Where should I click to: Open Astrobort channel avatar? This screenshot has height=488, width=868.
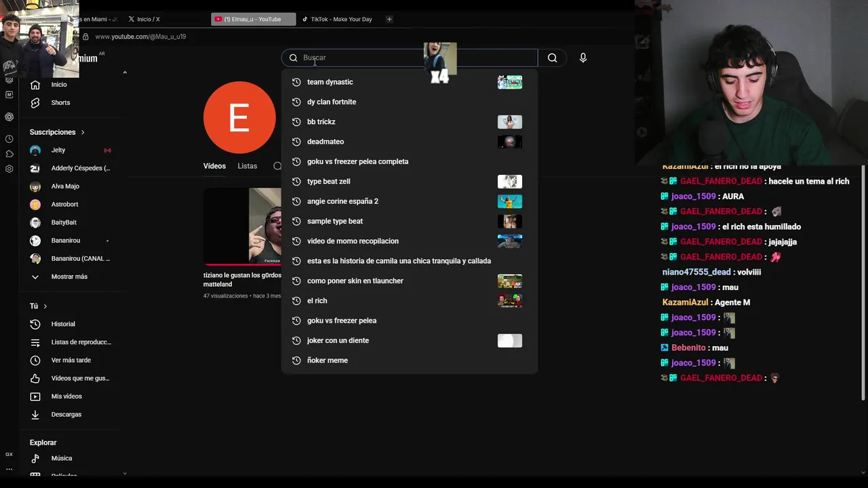[x=35, y=205]
